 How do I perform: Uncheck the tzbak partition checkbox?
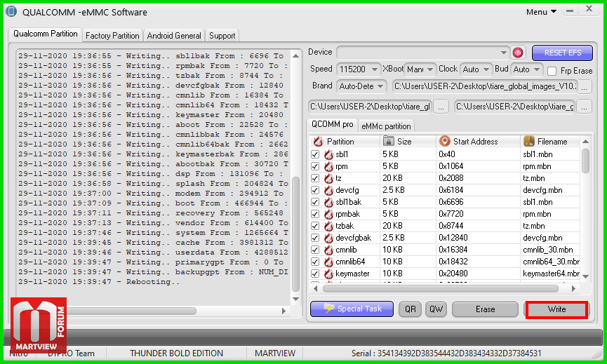(314, 226)
